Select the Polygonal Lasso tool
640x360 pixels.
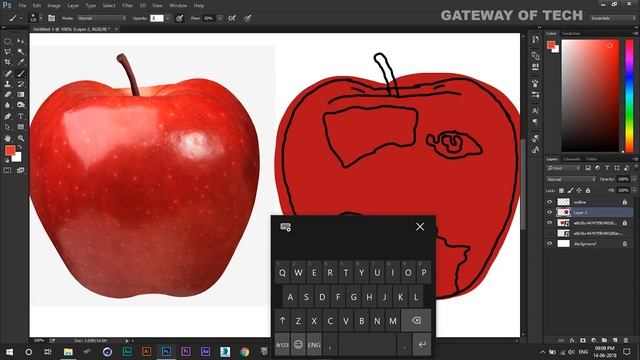point(8,52)
